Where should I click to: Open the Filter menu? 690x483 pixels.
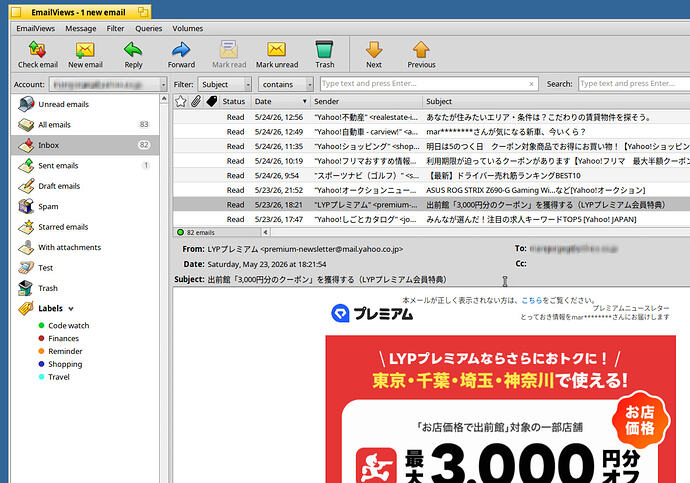115,28
